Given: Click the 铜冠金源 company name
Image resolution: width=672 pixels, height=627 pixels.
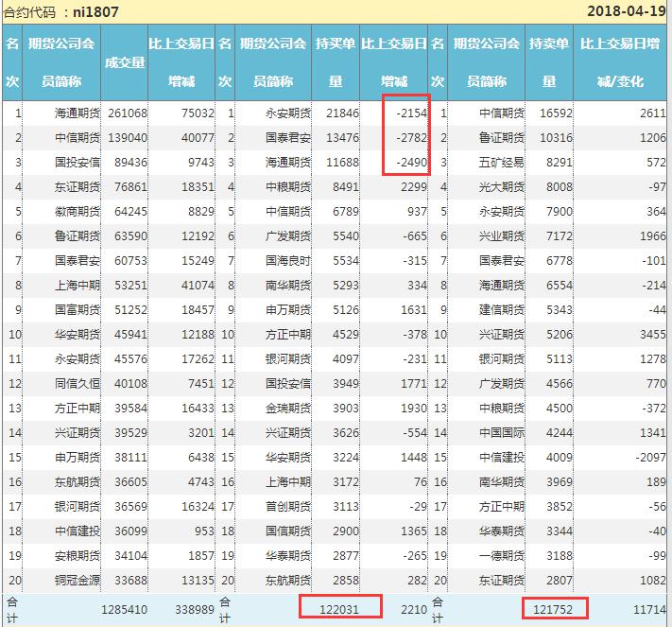Looking at the screenshot, I should (x=78, y=581).
